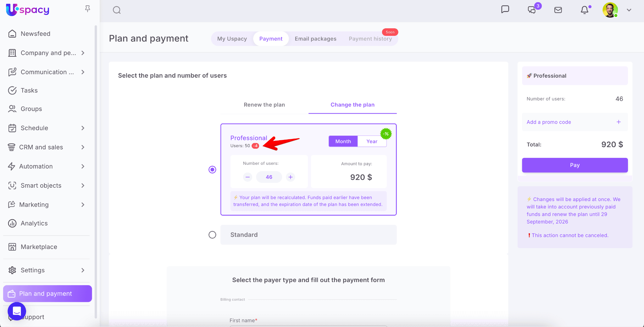Increase number of users with plus

291,177
